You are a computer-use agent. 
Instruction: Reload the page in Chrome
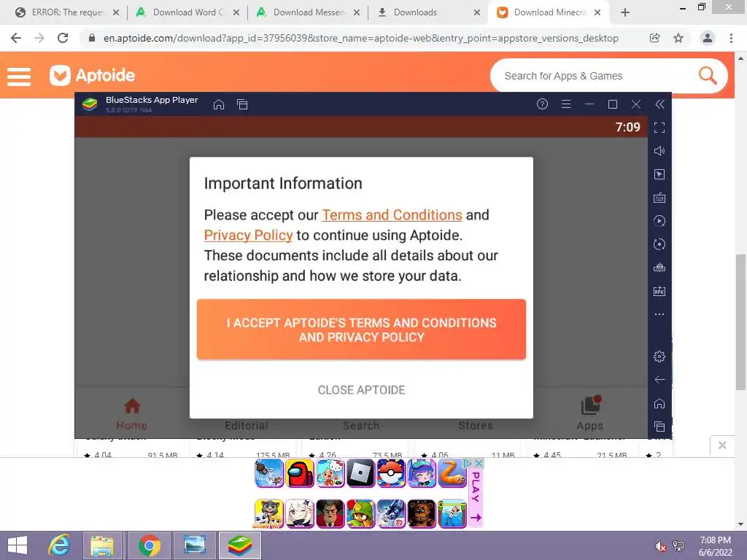click(63, 38)
